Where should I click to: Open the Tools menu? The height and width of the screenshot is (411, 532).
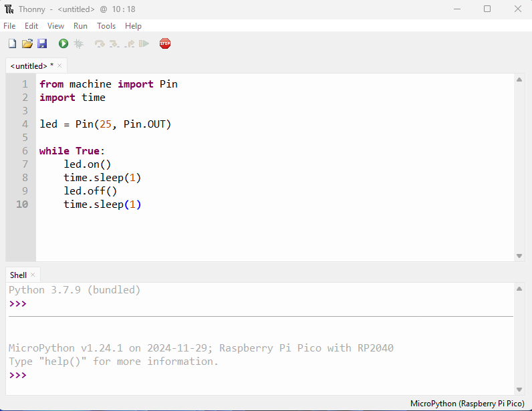click(106, 26)
